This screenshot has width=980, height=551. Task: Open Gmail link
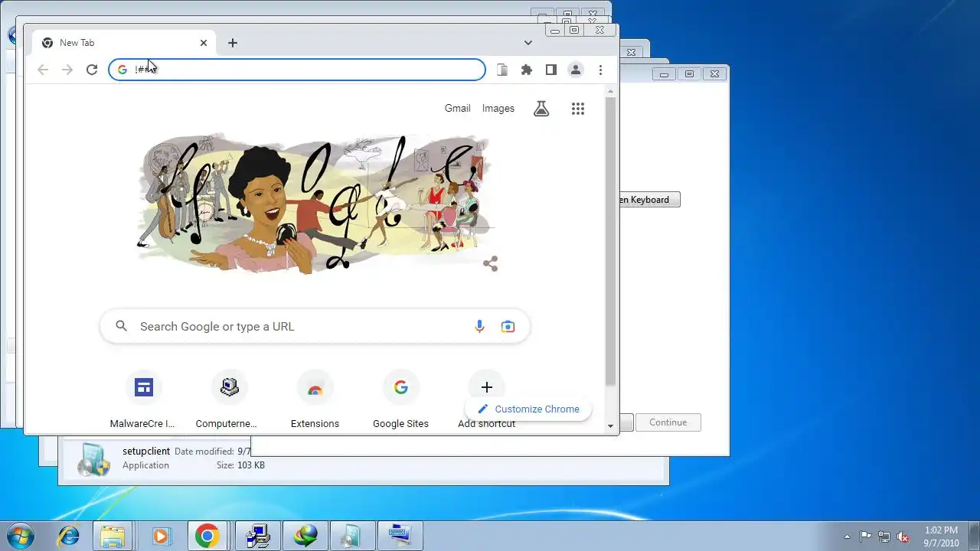pyautogui.click(x=457, y=109)
